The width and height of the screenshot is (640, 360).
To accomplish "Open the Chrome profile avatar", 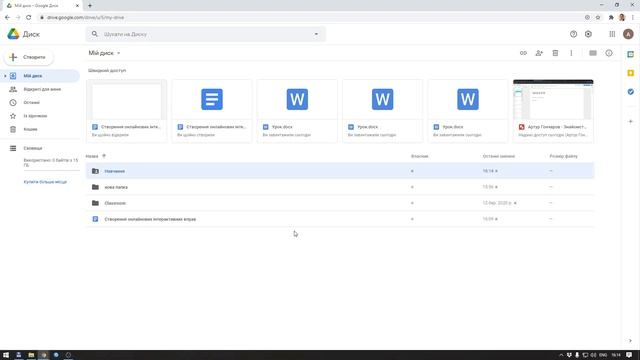I will click(622, 18).
